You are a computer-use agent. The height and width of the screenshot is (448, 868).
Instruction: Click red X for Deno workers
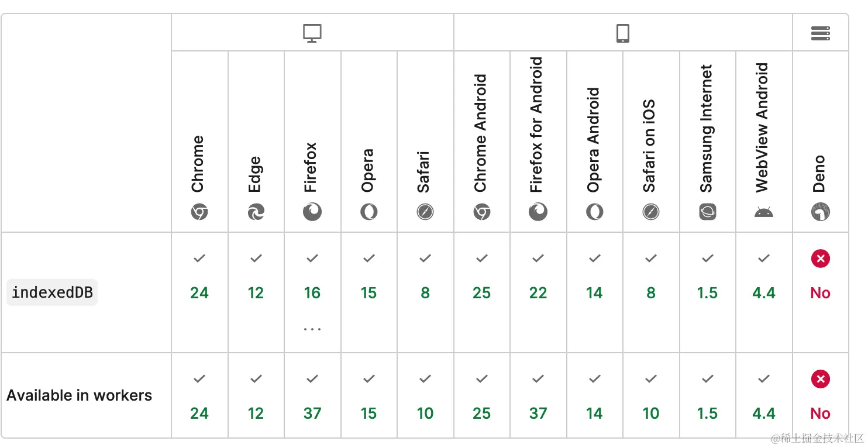(x=821, y=379)
